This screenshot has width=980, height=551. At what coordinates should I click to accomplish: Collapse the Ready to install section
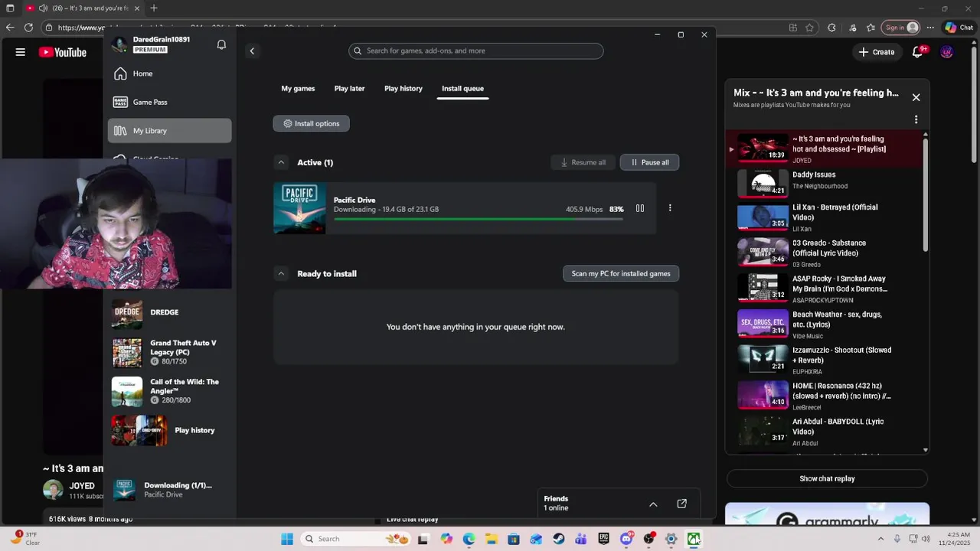tap(281, 273)
